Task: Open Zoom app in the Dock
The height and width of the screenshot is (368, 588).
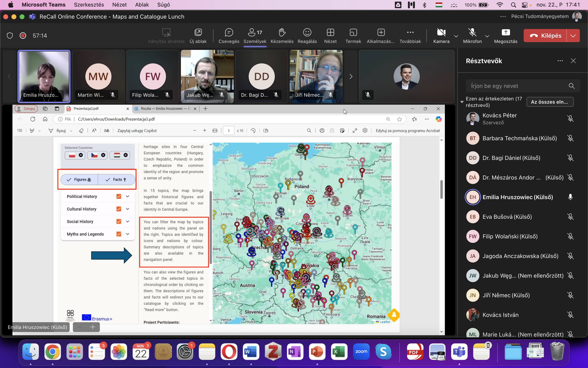Action: point(361,351)
